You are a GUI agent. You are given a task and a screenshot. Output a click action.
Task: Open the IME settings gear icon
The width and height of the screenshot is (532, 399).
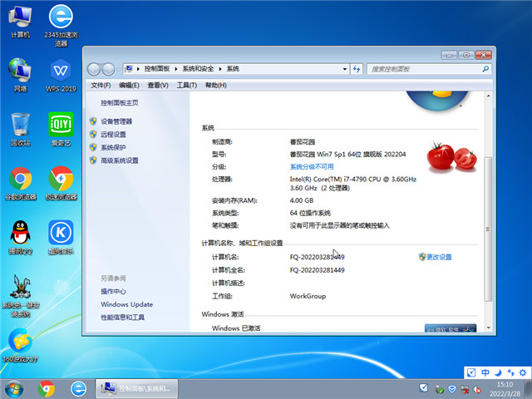523,372
